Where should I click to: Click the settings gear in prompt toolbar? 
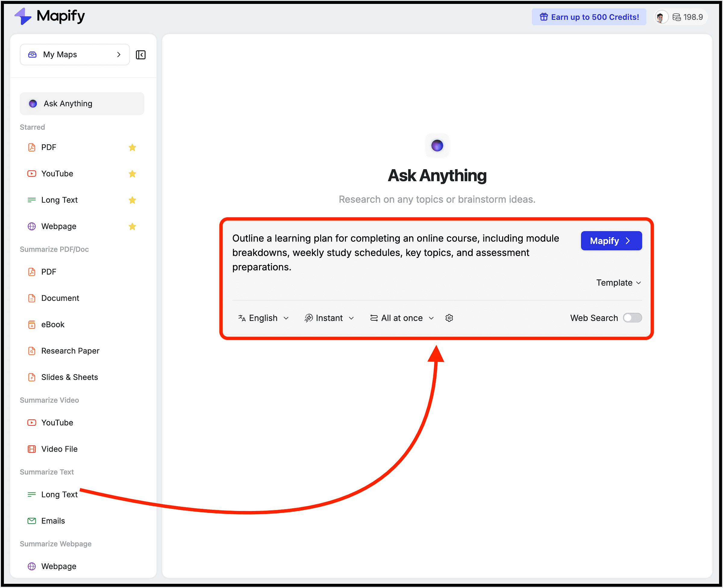(449, 318)
